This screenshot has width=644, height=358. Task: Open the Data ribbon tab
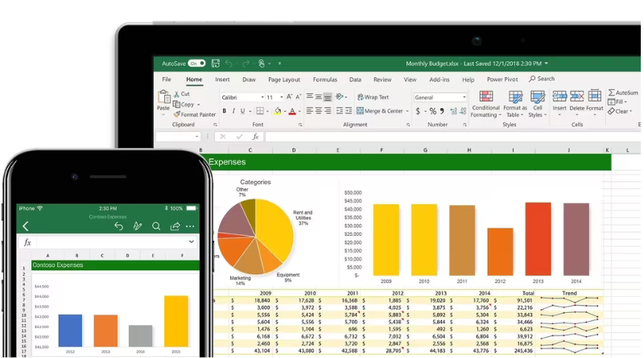pos(355,79)
